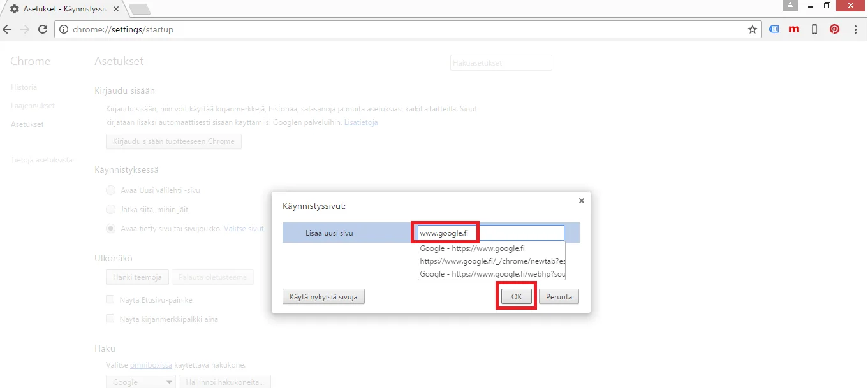Open a new tab via tab strip button
Screen dimensions: 868x388
coord(139,9)
